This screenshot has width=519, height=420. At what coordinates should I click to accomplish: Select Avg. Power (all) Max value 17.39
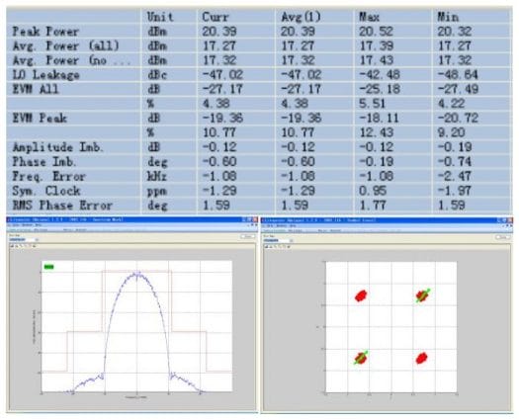tap(376, 46)
